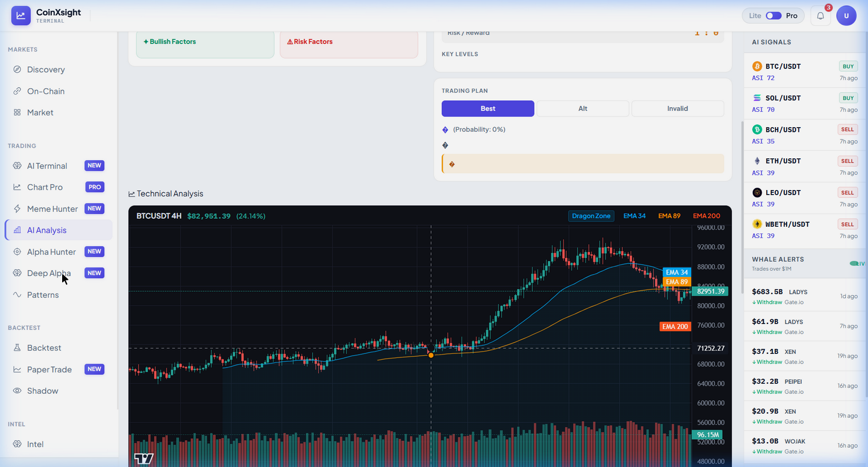This screenshot has width=868, height=467.
Task: Toggle the Dragon Zone chart overlay
Action: 591,216
